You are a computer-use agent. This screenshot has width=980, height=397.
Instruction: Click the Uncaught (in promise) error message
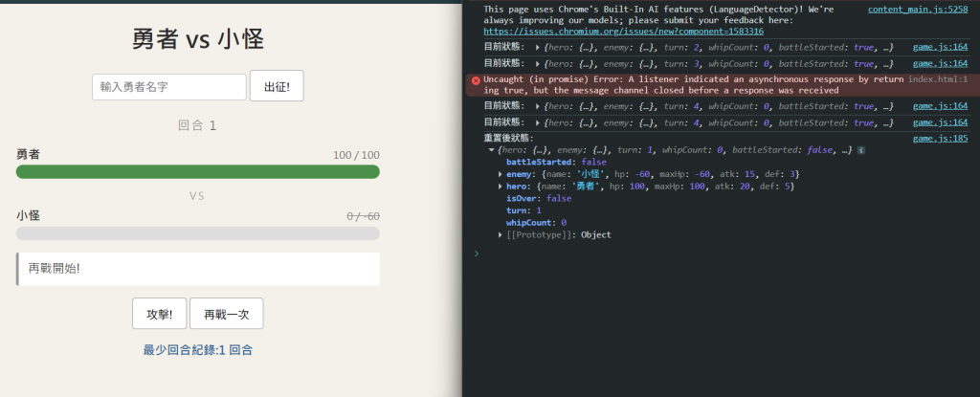(694, 84)
